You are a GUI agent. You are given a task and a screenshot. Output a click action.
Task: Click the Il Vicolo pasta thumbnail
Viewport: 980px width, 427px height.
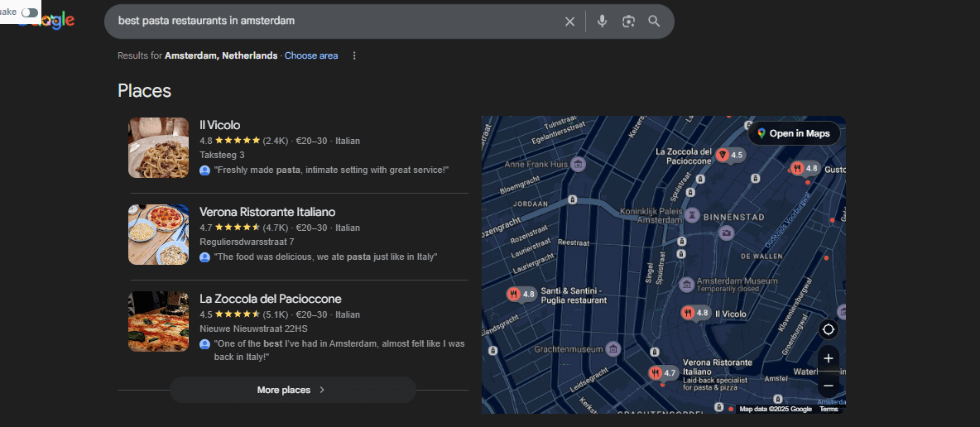pos(158,147)
